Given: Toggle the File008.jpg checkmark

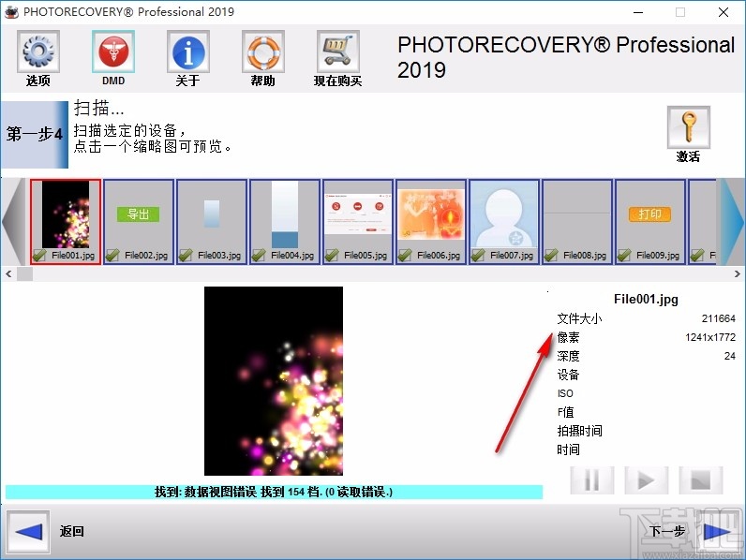Looking at the screenshot, I should tap(551, 256).
